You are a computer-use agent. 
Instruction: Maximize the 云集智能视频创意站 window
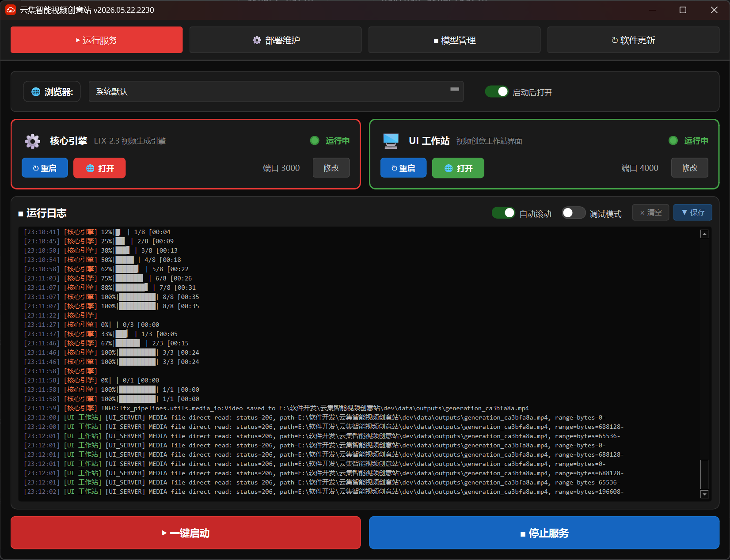point(683,10)
